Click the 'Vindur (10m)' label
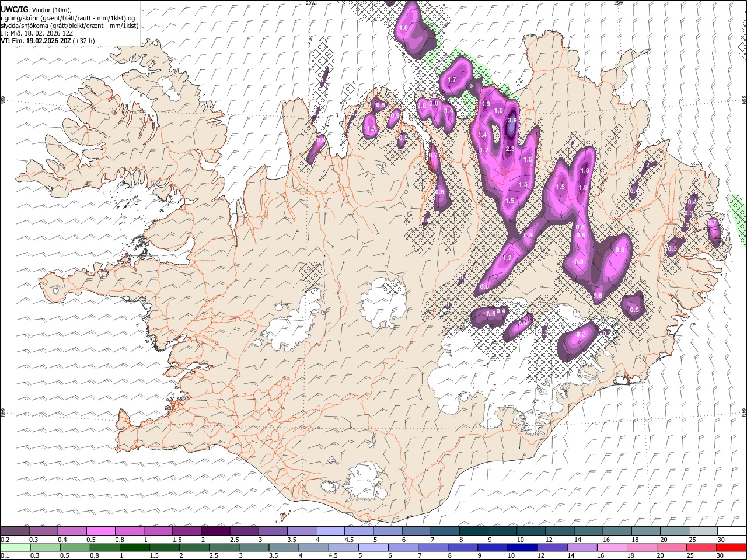Image resolution: width=747 pixels, height=560 pixels. [51, 10]
